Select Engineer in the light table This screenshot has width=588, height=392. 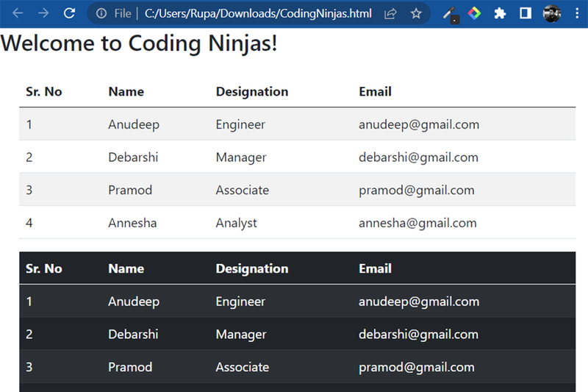pyautogui.click(x=240, y=124)
